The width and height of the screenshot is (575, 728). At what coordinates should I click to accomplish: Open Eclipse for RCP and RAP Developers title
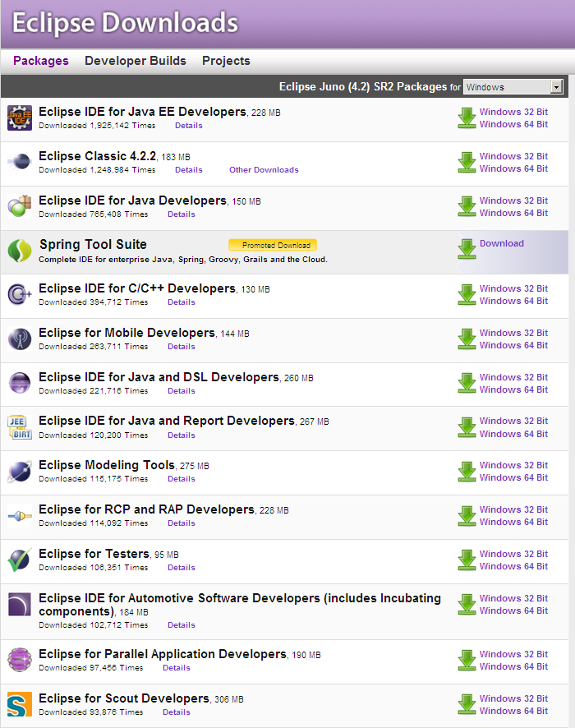coord(147,509)
